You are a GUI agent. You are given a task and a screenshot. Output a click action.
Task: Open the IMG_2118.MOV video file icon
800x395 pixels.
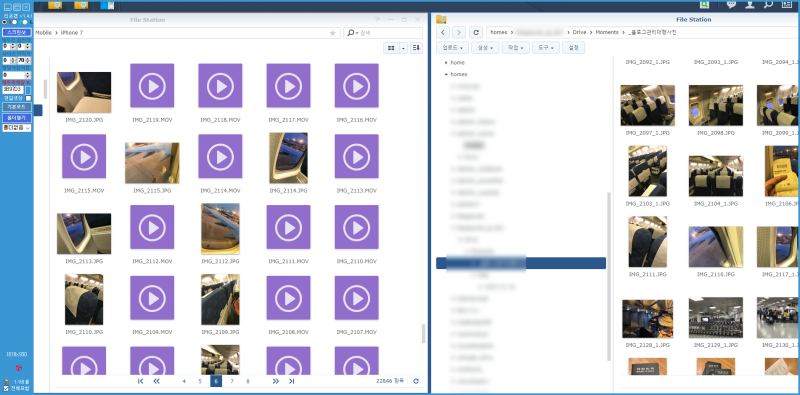point(220,86)
